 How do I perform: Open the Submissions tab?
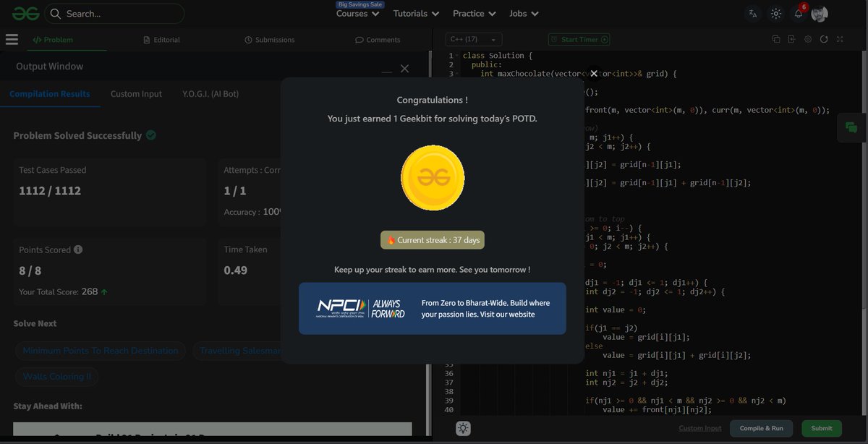pos(270,40)
